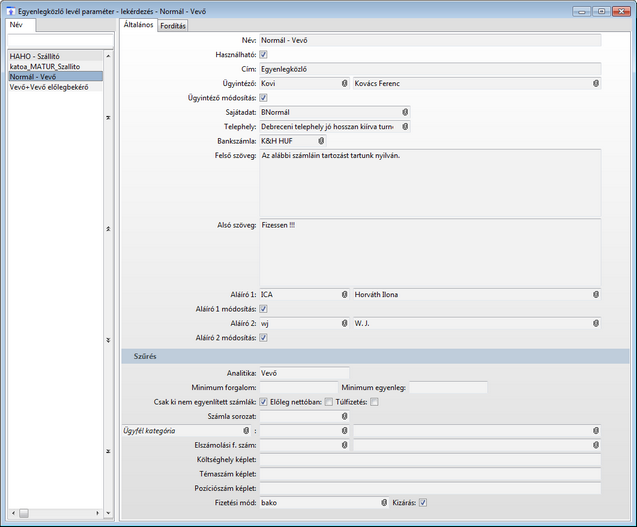Click the lookup icon beside W. J.
637x527 pixels.
(x=596, y=323)
